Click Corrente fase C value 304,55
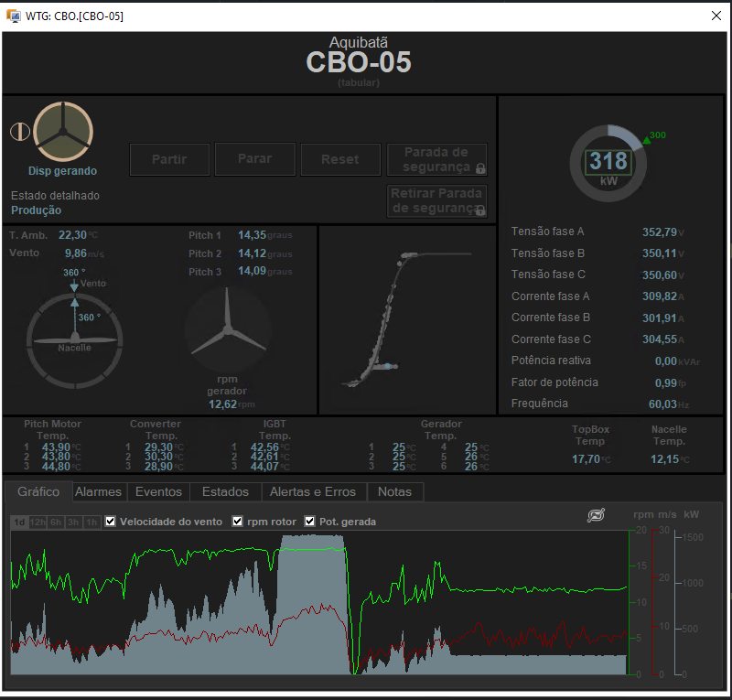 pos(659,339)
